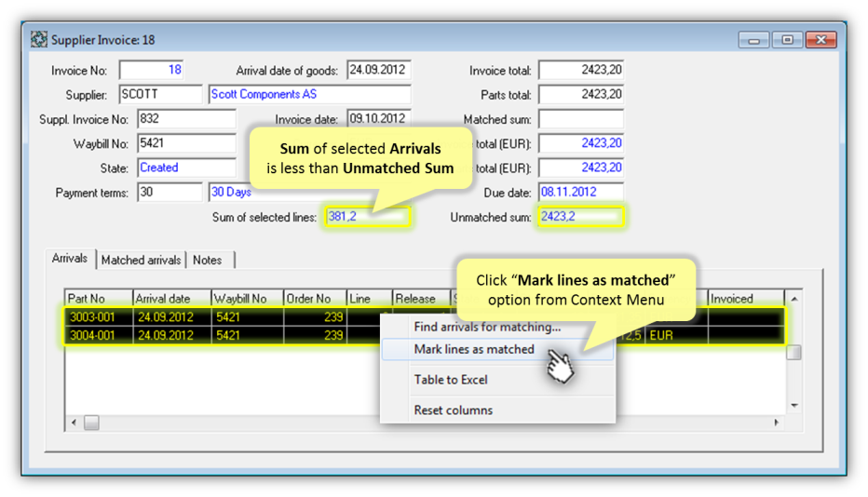The image size is (868, 497).
Task: Click the Supplier Invoice window title icon
Action: (39, 40)
